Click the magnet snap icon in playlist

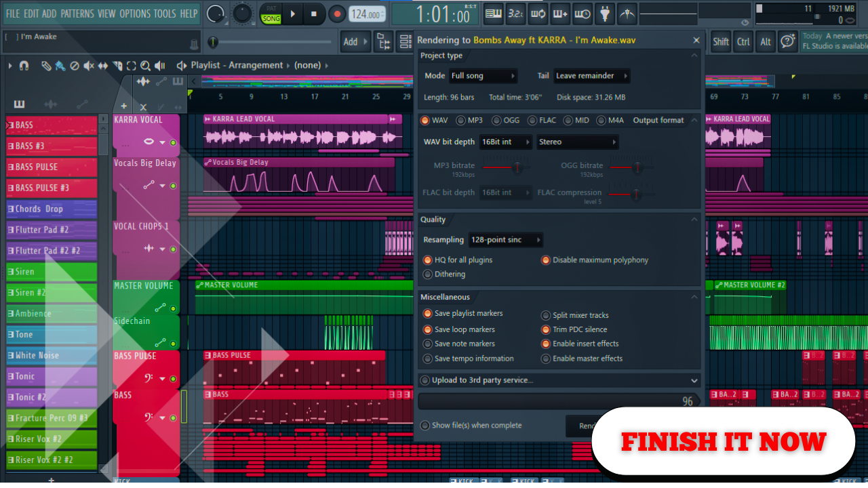pyautogui.click(x=24, y=66)
